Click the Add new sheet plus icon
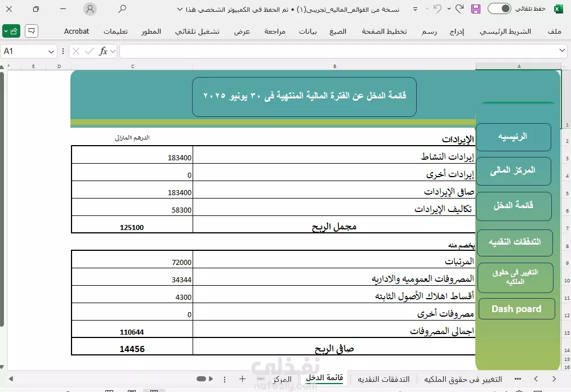Image resolution: width=571 pixels, height=392 pixels. click(242, 379)
